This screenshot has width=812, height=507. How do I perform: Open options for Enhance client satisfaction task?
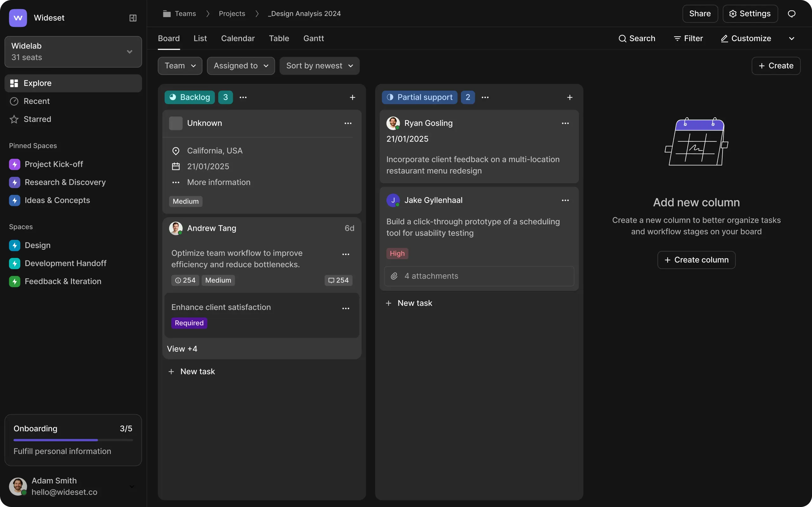346,309
